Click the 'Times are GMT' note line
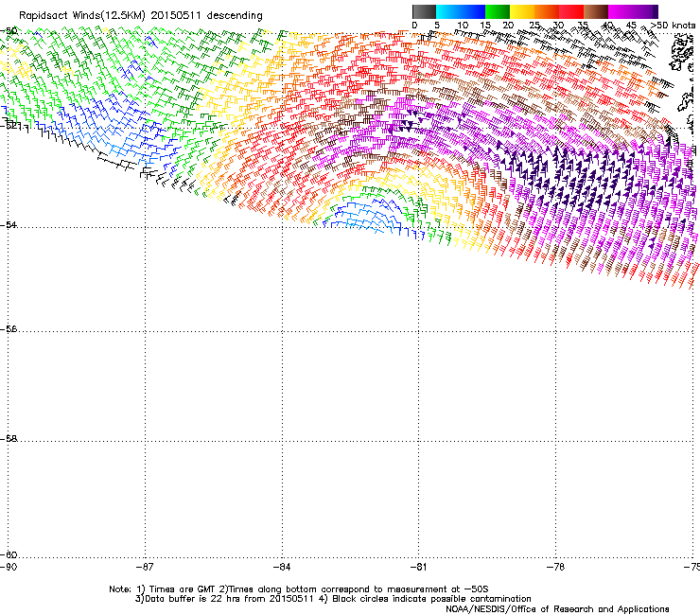700x615 pixels. 298,589
